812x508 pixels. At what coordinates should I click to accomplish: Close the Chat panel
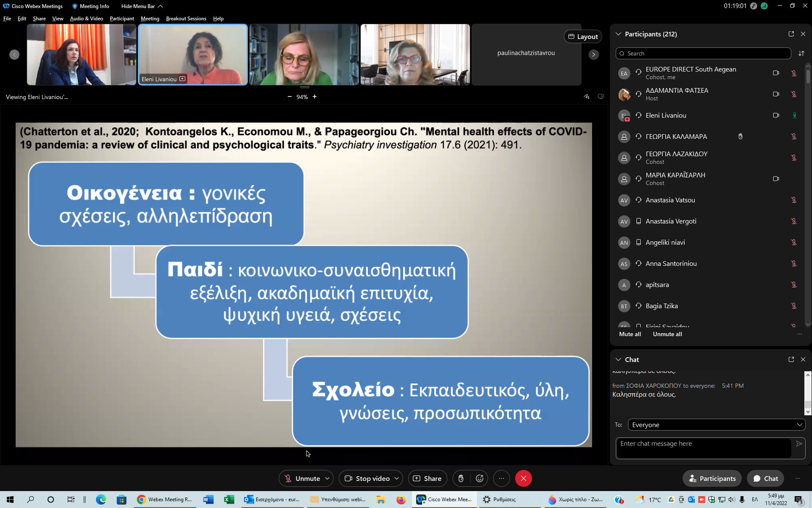pyautogui.click(x=803, y=359)
